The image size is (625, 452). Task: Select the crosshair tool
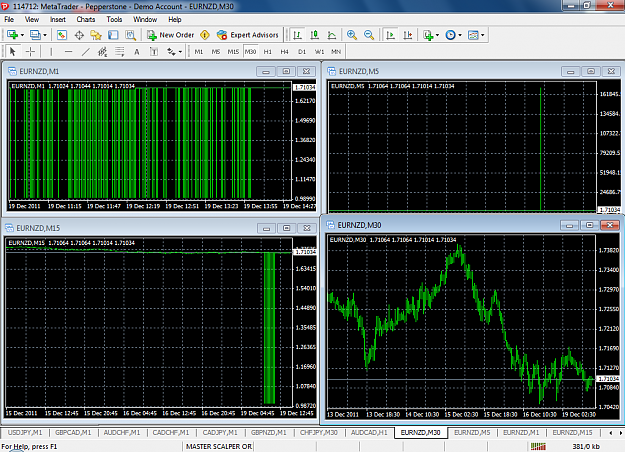30,51
